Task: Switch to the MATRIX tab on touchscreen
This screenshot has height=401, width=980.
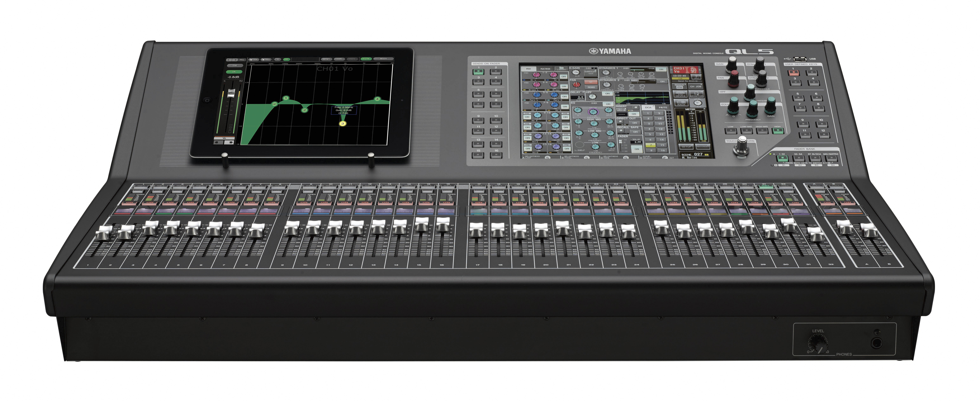Action: point(545,69)
